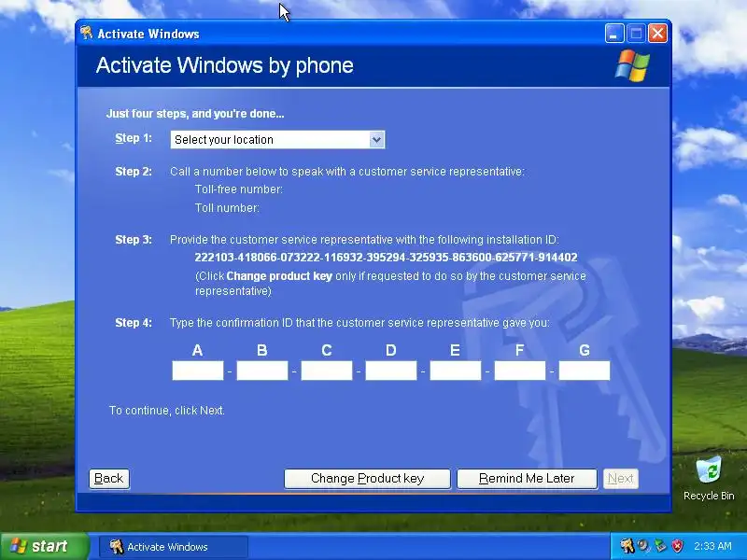Click the 'To continue, click Next.' text
The height and width of the screenshot is (560, 747).
[167, 411]
